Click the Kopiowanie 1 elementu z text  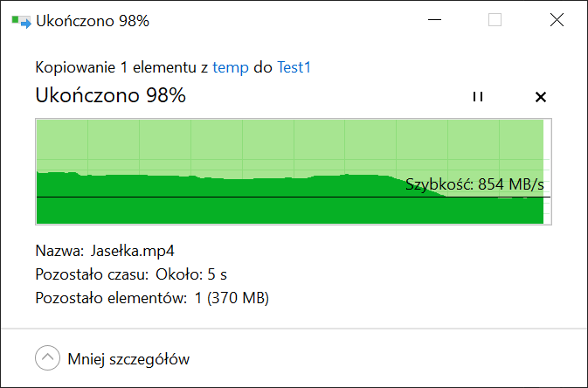[x=121, y=67]
